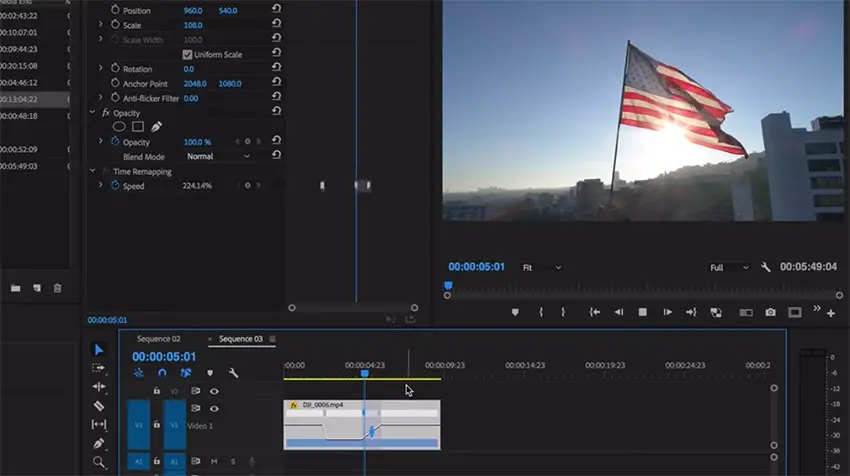Viewport: 850px width, 476px height.
Task: Click the ellipse mask tool under Opacity
Action: [119, 127]
